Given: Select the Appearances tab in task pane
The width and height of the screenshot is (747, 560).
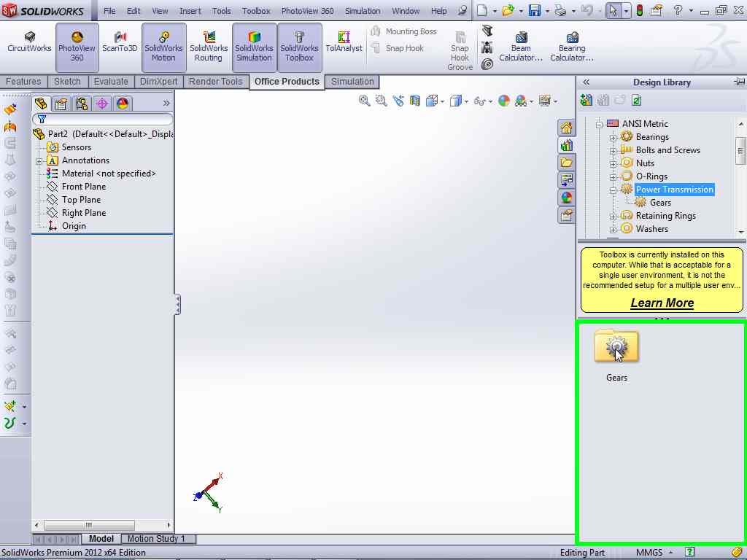Looking at the screenshot, I should (x=566, y=198).
